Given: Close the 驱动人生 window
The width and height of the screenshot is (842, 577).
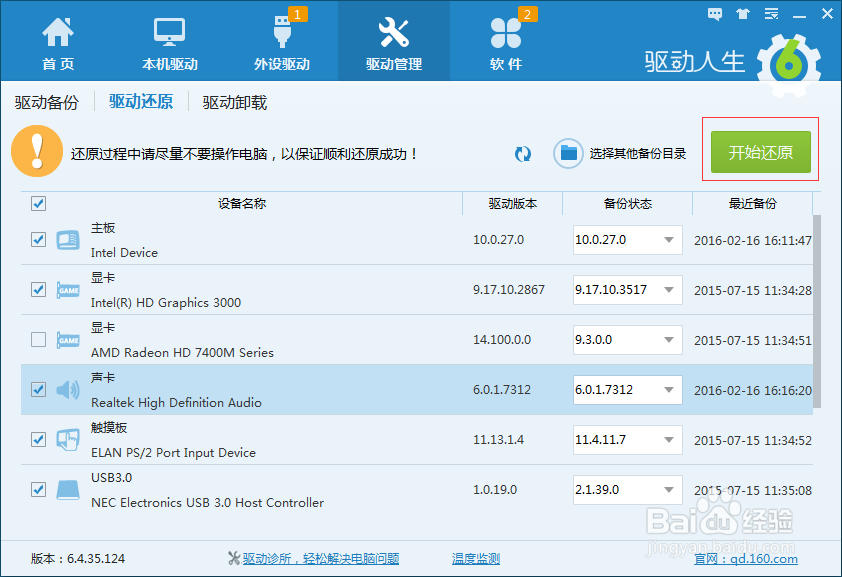Looking at the screenshot, I should point(828,14).
